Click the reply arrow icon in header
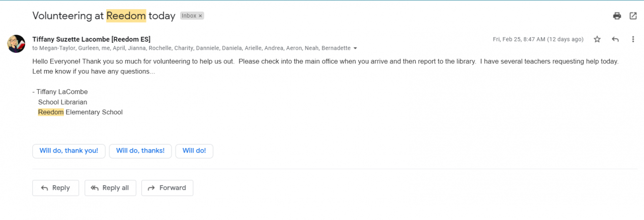644x220 pixels. click(615, 39)
